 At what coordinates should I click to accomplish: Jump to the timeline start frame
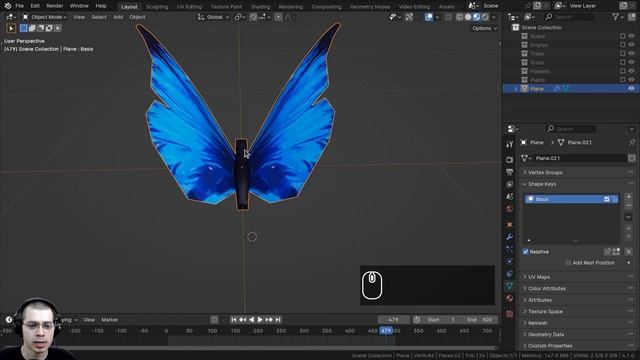pos(234,320)
